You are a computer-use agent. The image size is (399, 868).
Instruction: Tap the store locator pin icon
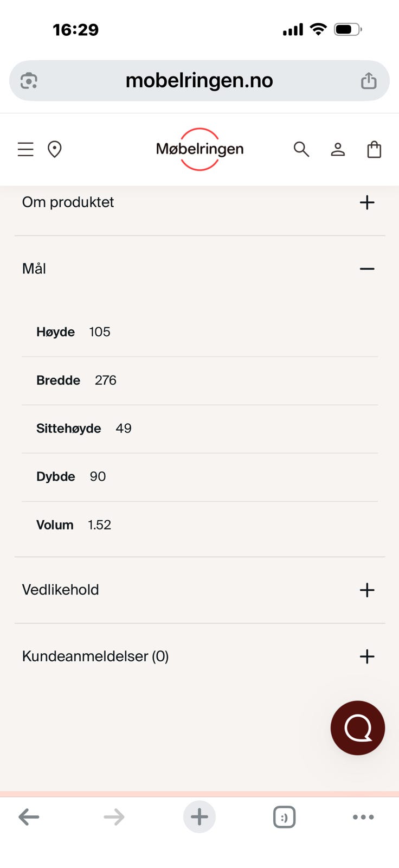click(x=55, y=149)
